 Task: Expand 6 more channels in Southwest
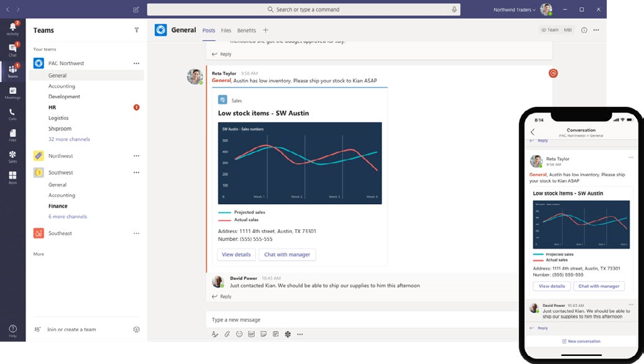(x=68, y=216)
